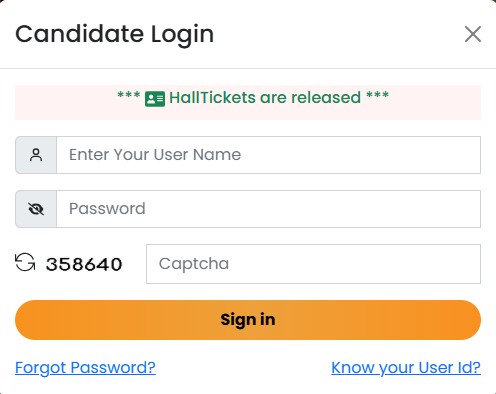The image size is (496, 394).
Task: Click the asterisks before the HallTickets icon
Action: point(129,95)
